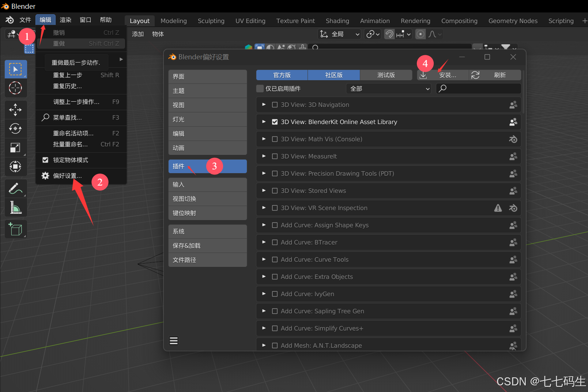Screen dimensions: 588x392
Task: Click the Add Cube tool icon
Action: [x=15, y=229]
